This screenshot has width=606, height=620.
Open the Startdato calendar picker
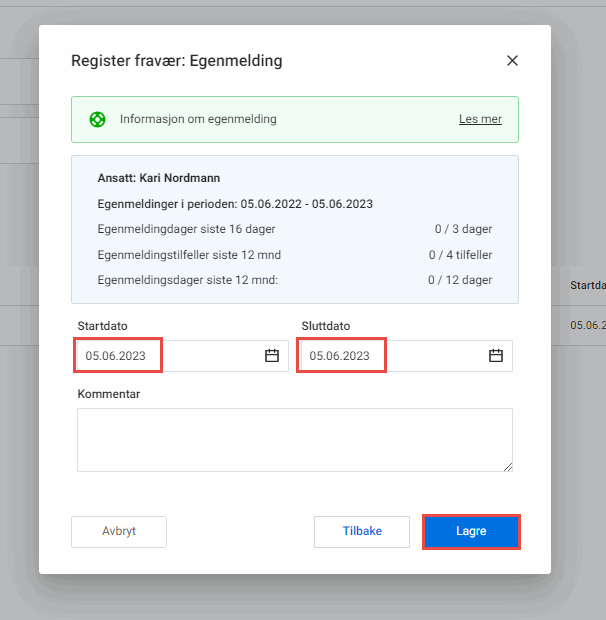click(271, 356)
